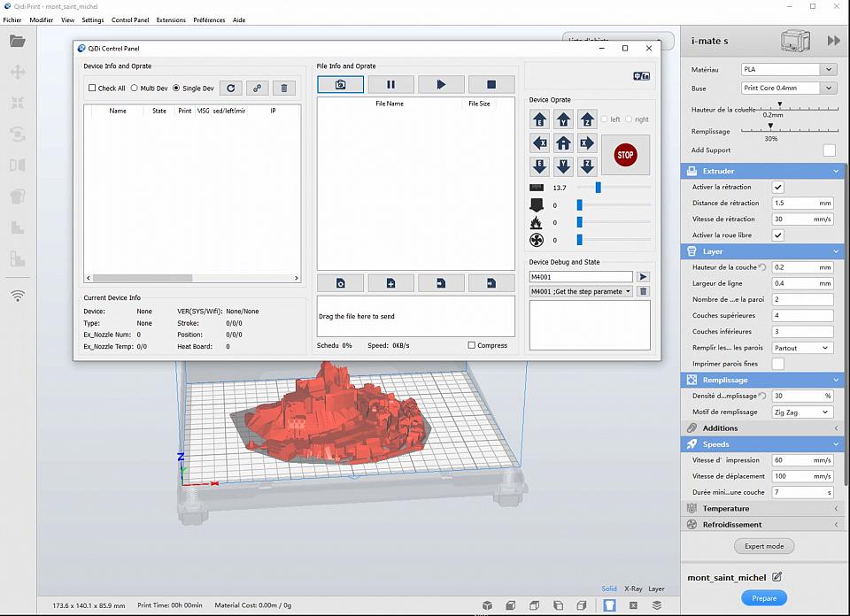Viewport: 850px width, 616px height.
Task: Select Multi Dev radio button
Action: (134, 88)
